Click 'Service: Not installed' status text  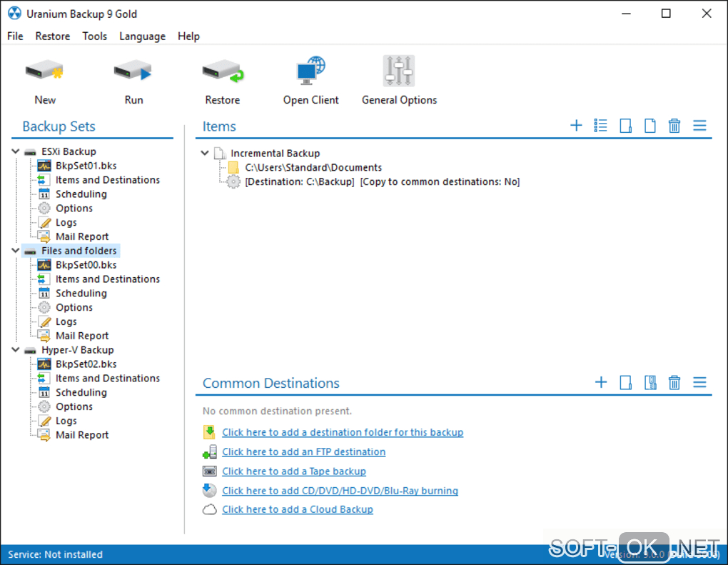pos(55,554)
